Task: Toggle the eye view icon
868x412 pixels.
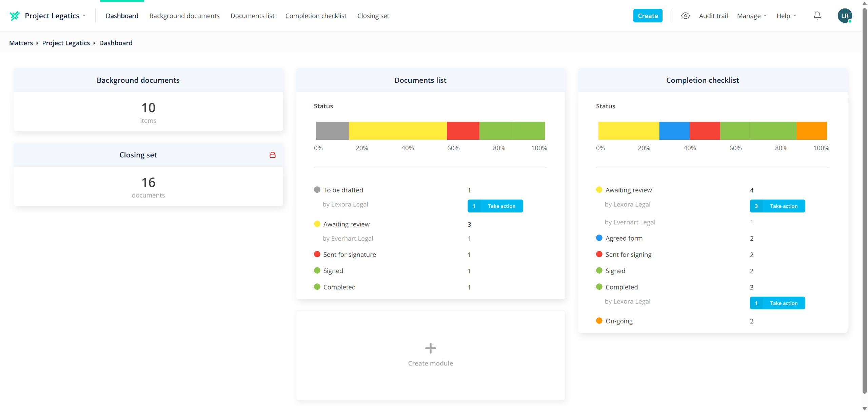Action: click(x=685, y=16)
